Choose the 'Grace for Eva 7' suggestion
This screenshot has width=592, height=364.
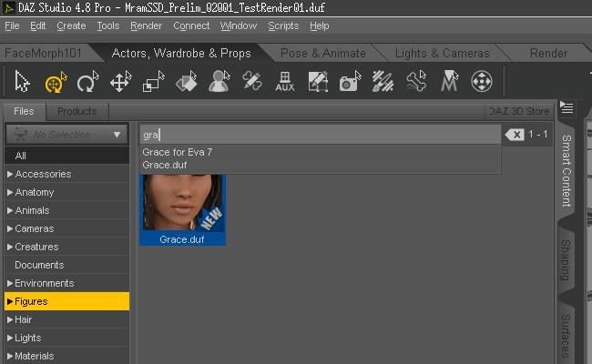[x=177, y=152]
